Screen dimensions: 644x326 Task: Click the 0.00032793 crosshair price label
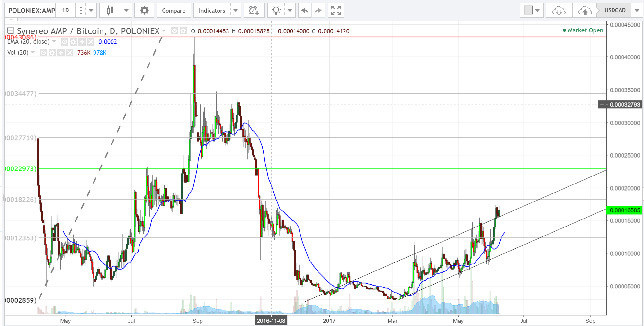coord(624,104)
